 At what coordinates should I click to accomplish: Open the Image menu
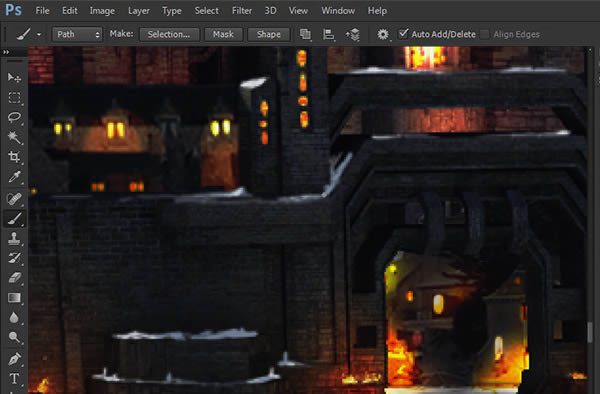[102, 11]
